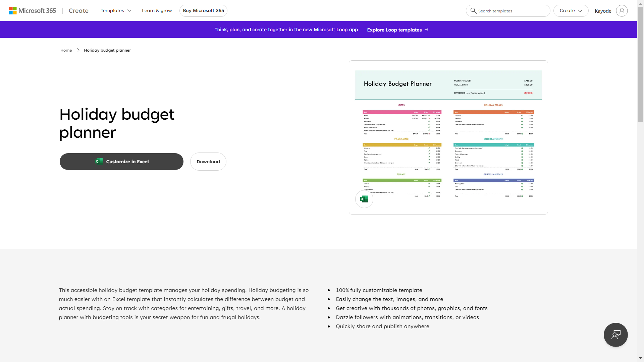Expand the Templates navigation dropdown
The width and height of the screenshot is (644, 362).
pyautogui.click(x=116, y=11)
